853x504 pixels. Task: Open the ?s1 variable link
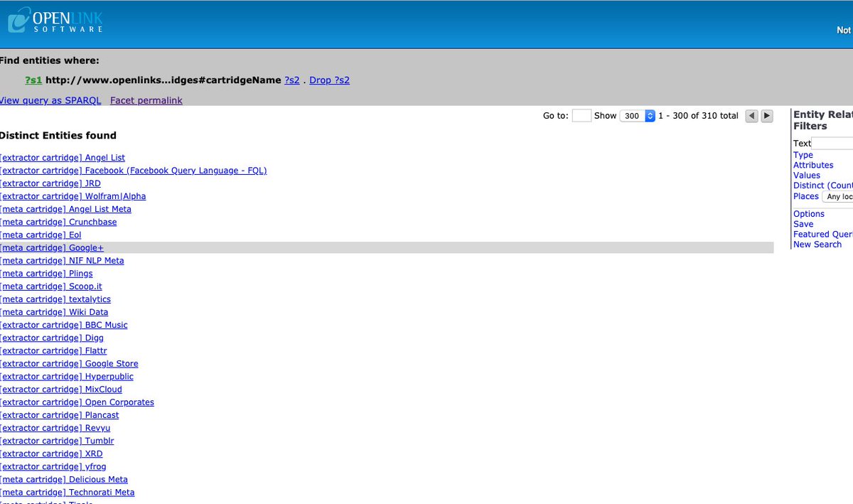coord(33,80)
